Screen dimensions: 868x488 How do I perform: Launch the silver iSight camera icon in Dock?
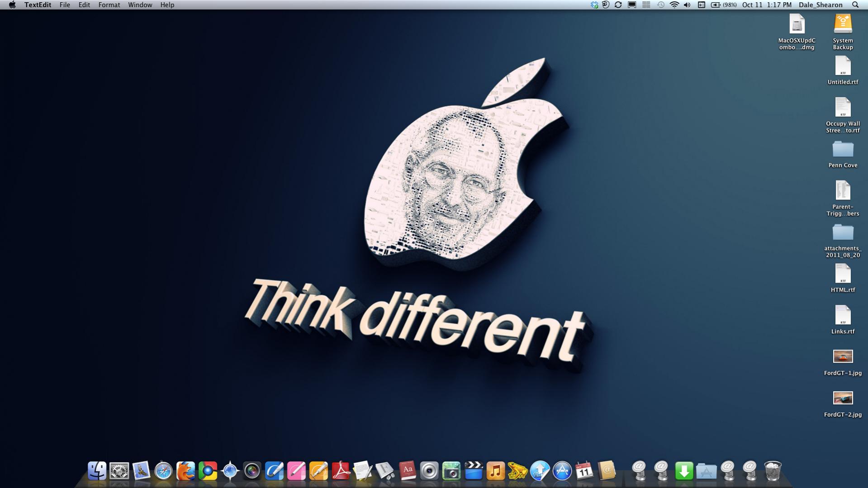pyautogui.click(x=429, y=471)
